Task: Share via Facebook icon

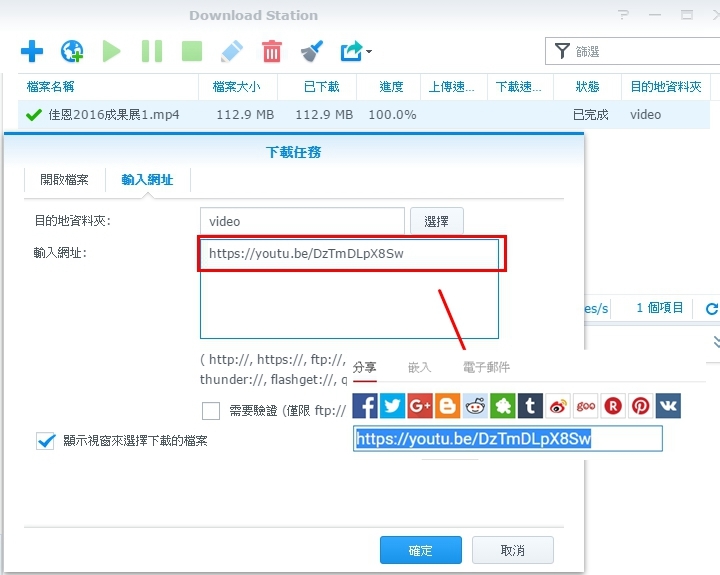Action: tap(365, 406)
